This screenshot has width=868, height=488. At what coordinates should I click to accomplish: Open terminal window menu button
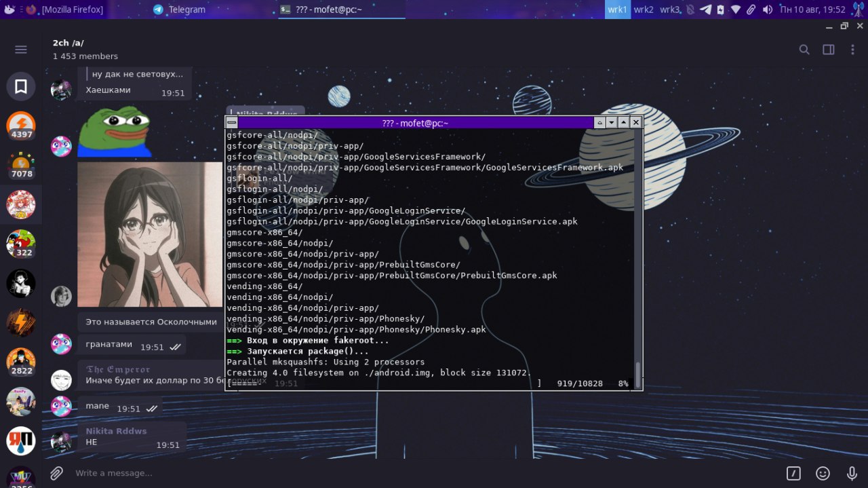point(232,123)
